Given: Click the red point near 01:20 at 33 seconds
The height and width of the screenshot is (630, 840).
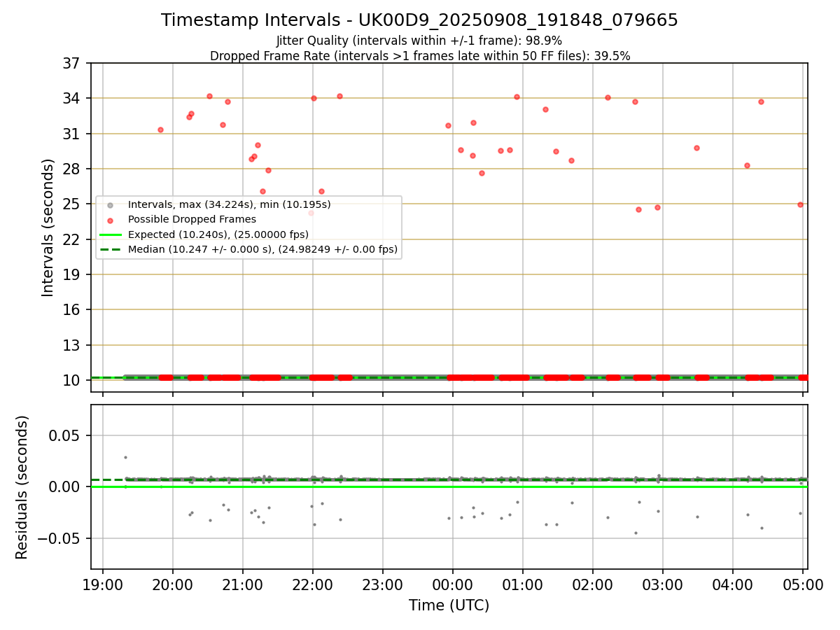Looking at the screenshot, I should click(545, 109).
